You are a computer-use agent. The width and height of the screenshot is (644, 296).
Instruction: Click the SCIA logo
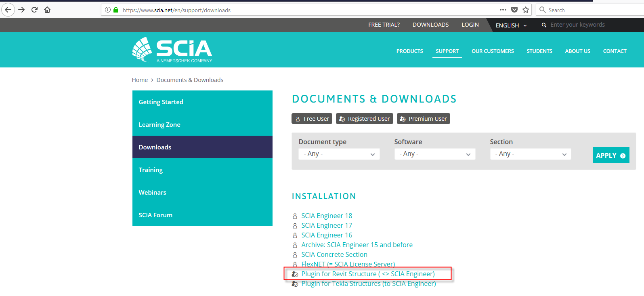click(x=172, y=50)
